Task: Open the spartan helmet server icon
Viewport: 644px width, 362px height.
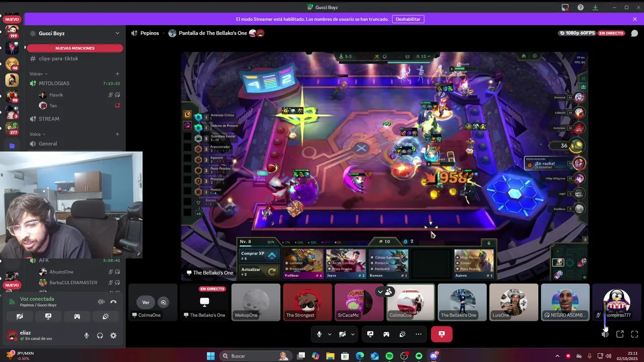Action: point(12,79)
